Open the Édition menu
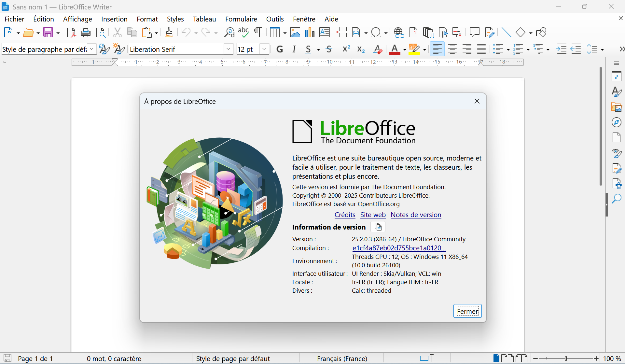 [x=44, y=19]
